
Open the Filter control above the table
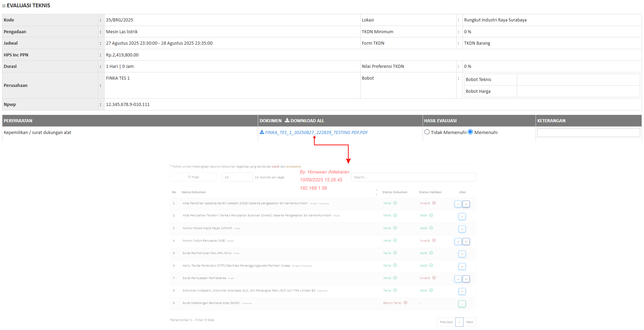point(193,177)
